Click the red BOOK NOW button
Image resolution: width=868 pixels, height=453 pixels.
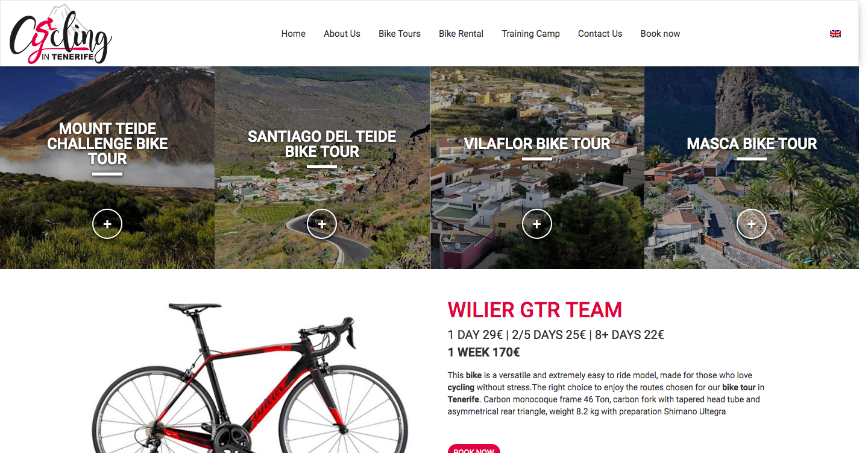(474, 449)
